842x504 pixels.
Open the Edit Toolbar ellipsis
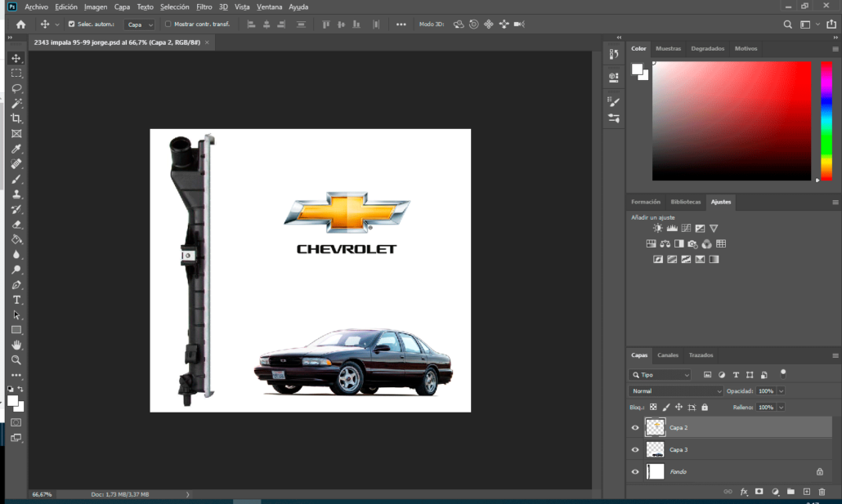pos(16,375)
